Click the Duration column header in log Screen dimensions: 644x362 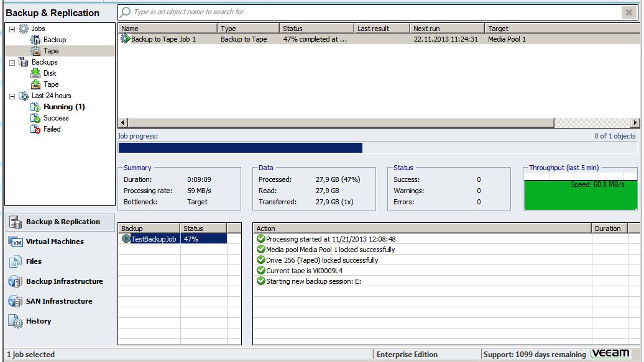click(x=609, y=229)
